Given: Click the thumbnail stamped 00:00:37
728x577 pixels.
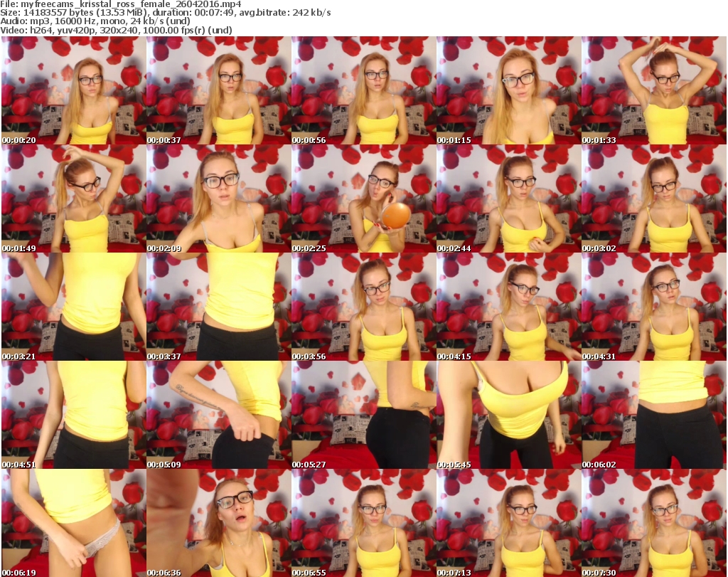Looking at the screenshot, I should 219,90.
